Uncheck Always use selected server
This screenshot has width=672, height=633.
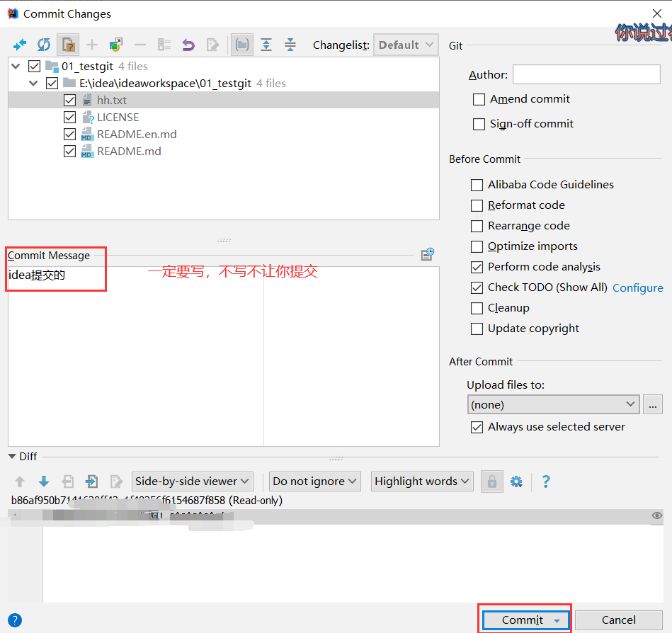click(477, 427)
